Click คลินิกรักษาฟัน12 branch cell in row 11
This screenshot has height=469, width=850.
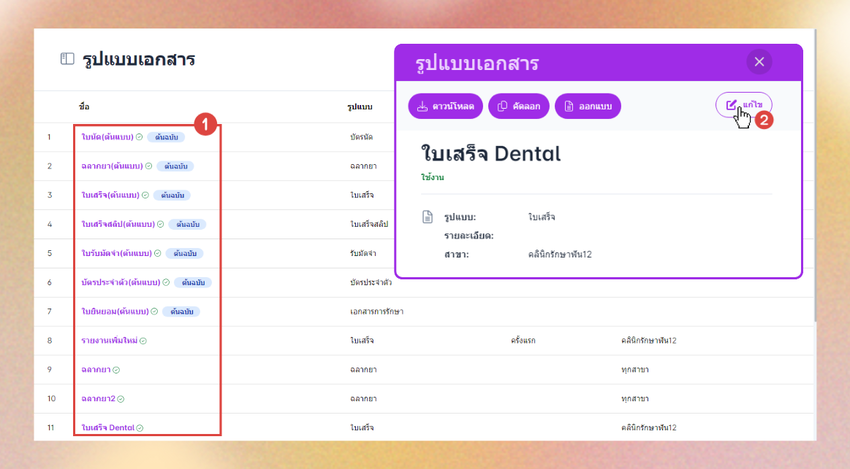tap(649, 428)
